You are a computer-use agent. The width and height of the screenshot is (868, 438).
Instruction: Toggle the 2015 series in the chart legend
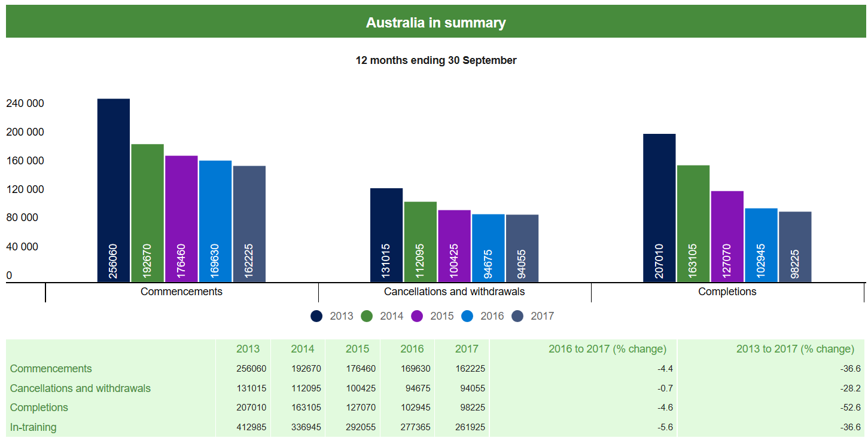click(433, 316)
